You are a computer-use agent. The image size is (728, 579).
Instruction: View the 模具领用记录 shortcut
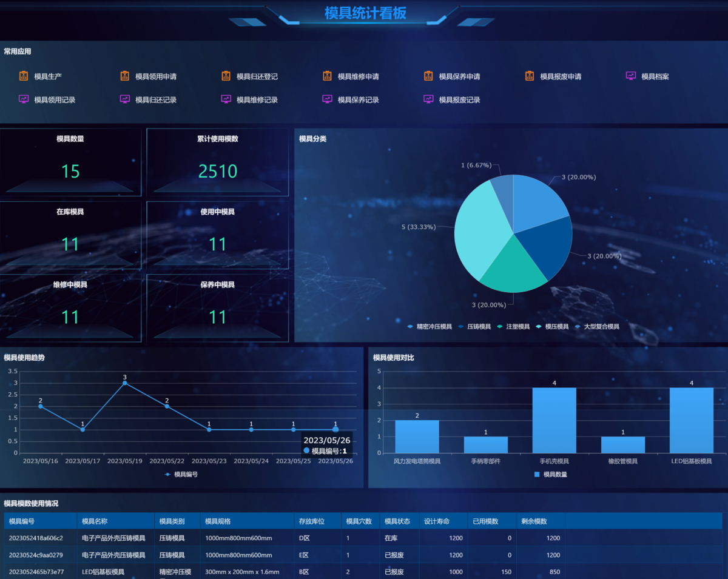coord(47,99)
